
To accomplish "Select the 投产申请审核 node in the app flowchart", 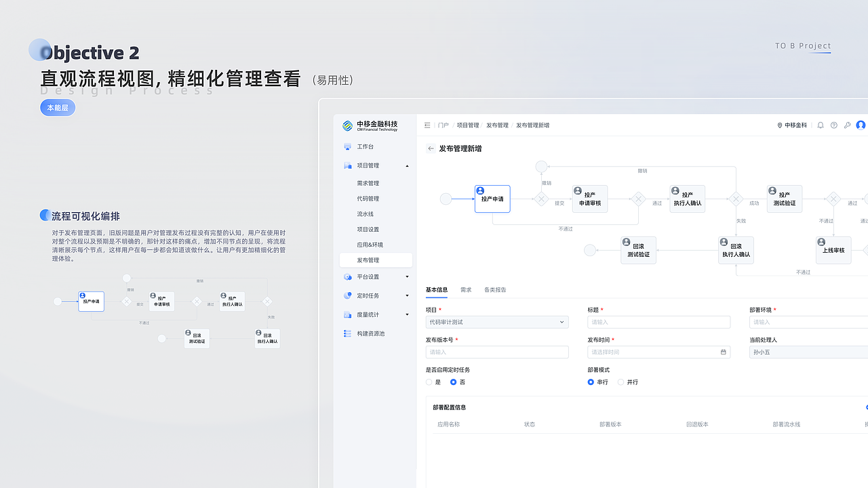I will tap(590, 199).
